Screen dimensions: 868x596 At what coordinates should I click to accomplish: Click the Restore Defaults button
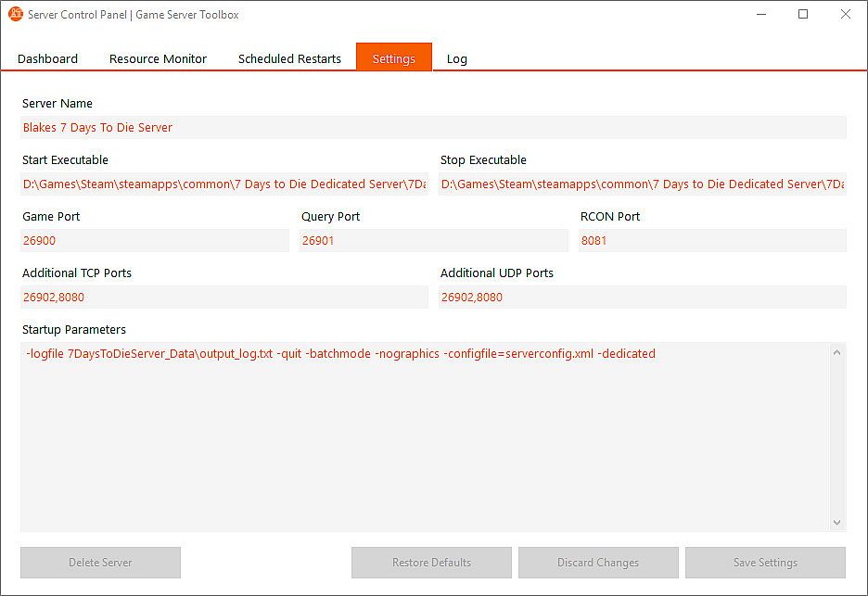coord(431,563)
